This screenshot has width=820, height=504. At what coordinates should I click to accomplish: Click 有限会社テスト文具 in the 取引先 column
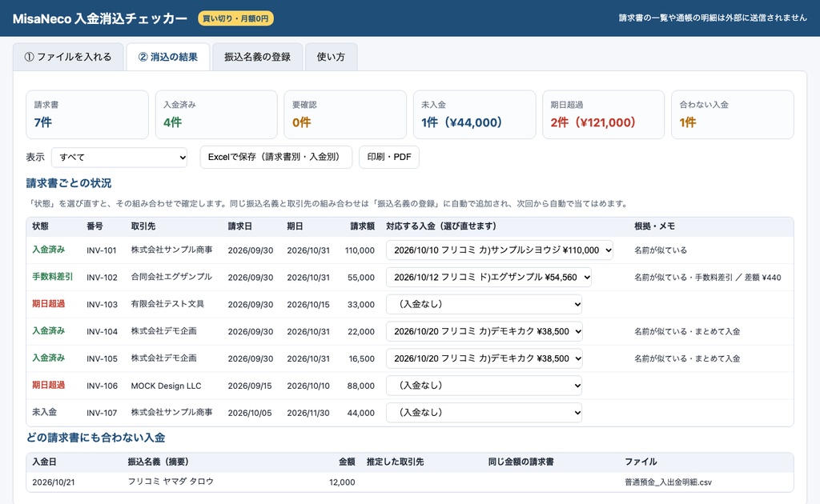167,304
